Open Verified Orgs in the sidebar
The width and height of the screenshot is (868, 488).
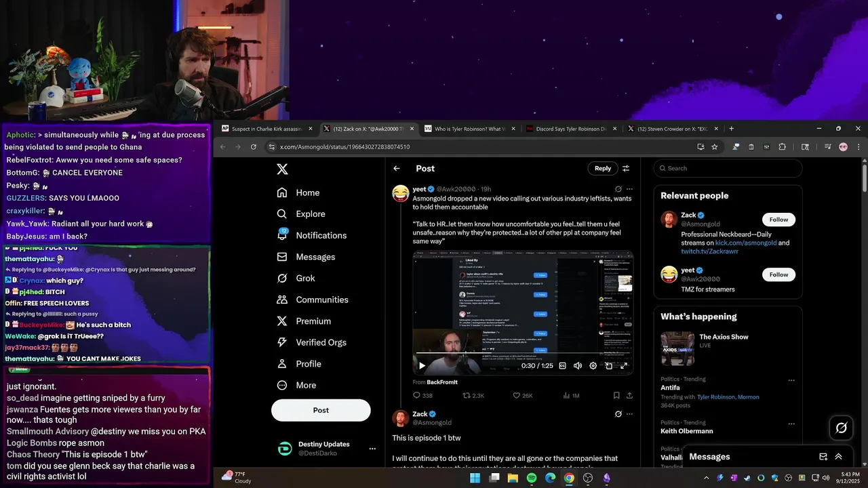point(312,342)
